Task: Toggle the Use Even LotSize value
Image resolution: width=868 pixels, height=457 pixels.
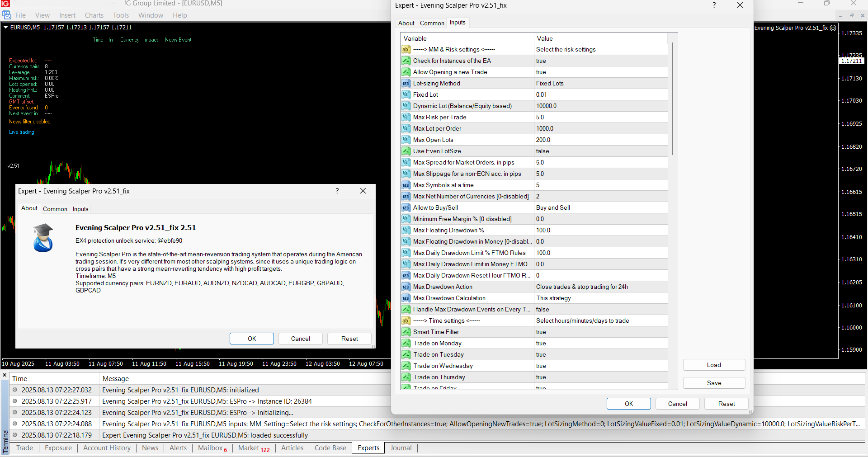Action: [x=600, y=151]
